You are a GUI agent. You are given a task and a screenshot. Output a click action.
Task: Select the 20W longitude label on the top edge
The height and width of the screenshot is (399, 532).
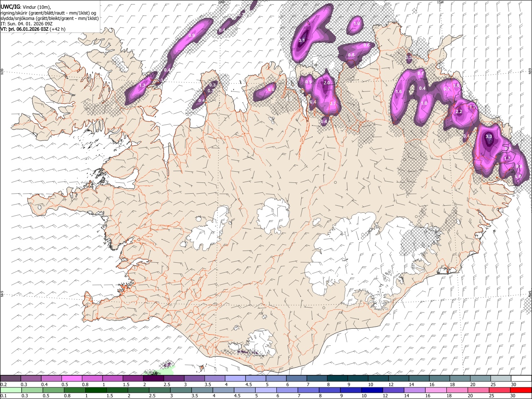(221, 2)
